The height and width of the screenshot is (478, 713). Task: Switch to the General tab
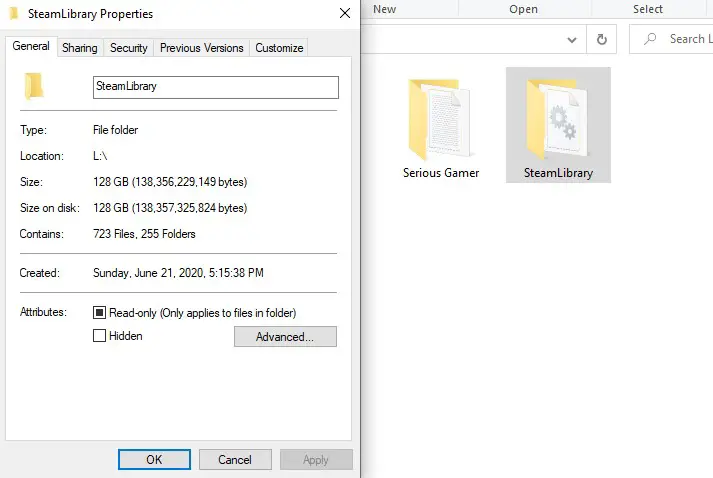coord(31,46)
